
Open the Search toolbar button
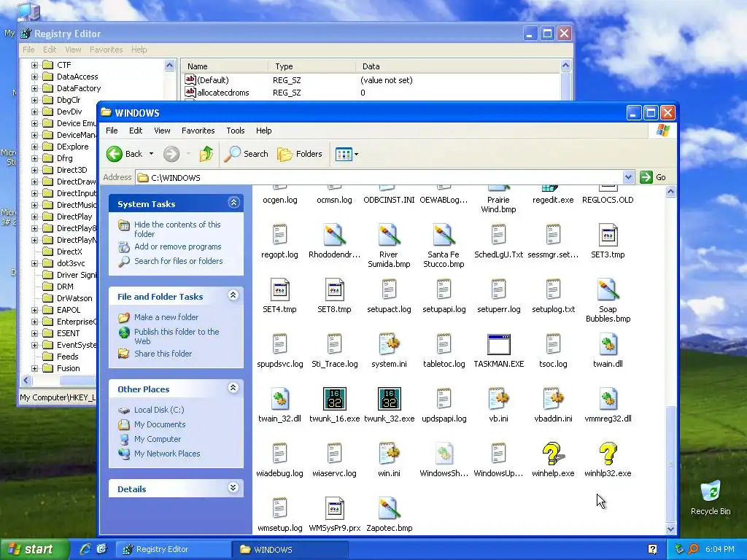click(x=247, y=154)
